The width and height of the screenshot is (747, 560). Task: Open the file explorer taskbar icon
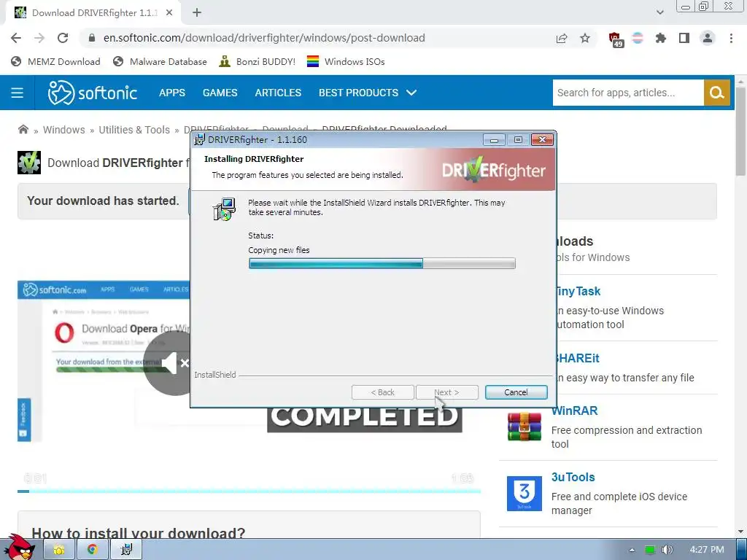(x=59, y=550)
